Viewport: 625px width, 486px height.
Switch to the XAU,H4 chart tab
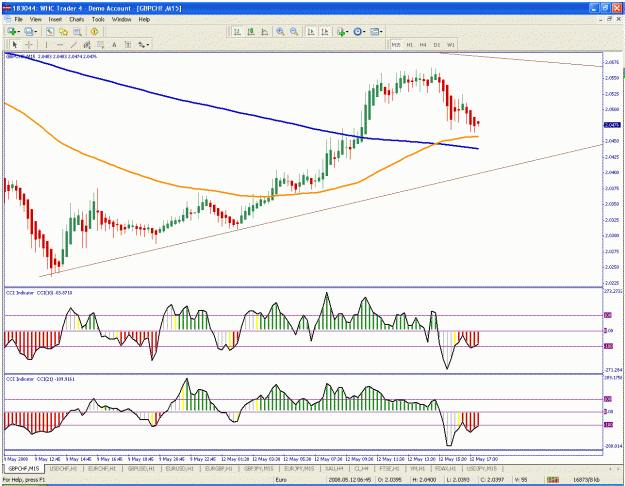(x=334, y=468)
